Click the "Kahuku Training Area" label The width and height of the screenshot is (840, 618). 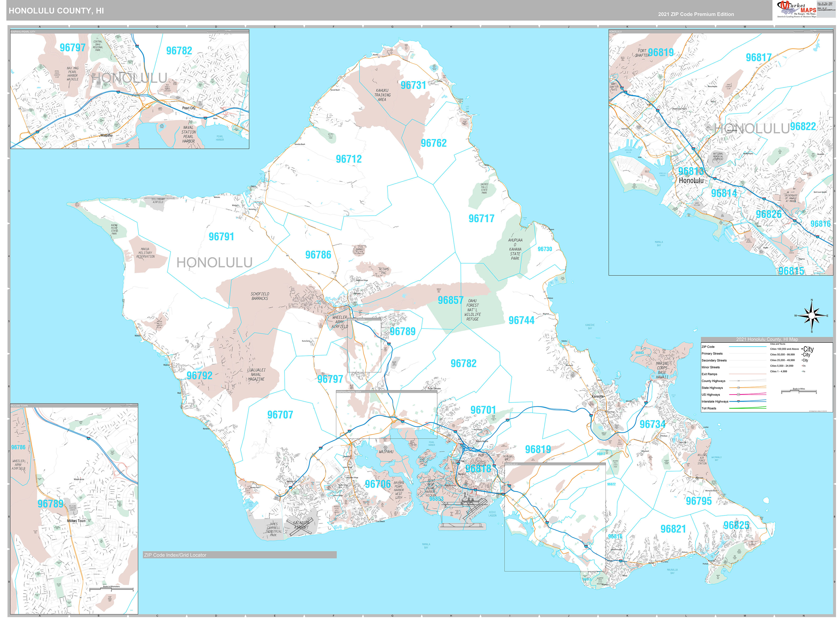[382, 95]
